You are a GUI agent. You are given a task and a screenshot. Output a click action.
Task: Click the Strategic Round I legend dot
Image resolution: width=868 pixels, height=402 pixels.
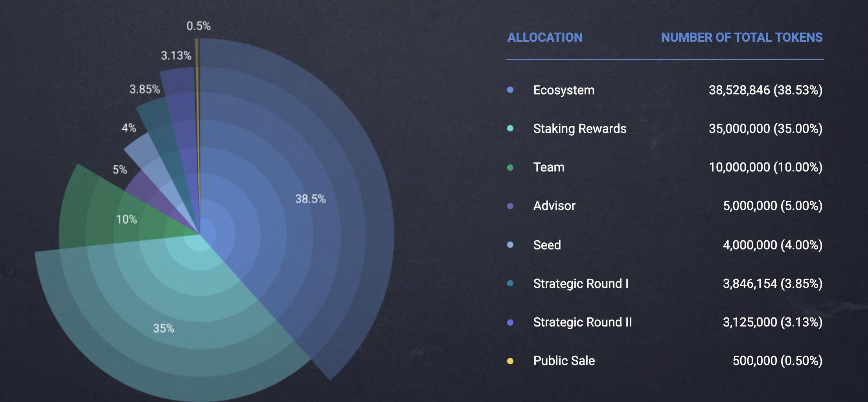point(510,284)
